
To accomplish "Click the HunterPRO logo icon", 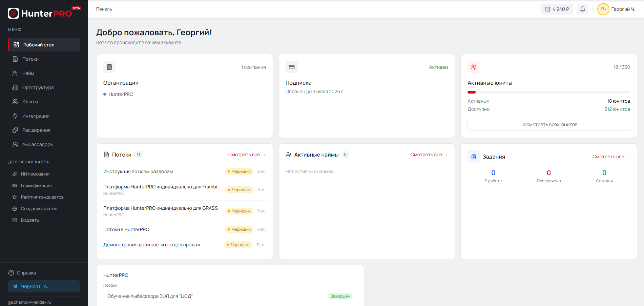I will (x=14, y=13).
